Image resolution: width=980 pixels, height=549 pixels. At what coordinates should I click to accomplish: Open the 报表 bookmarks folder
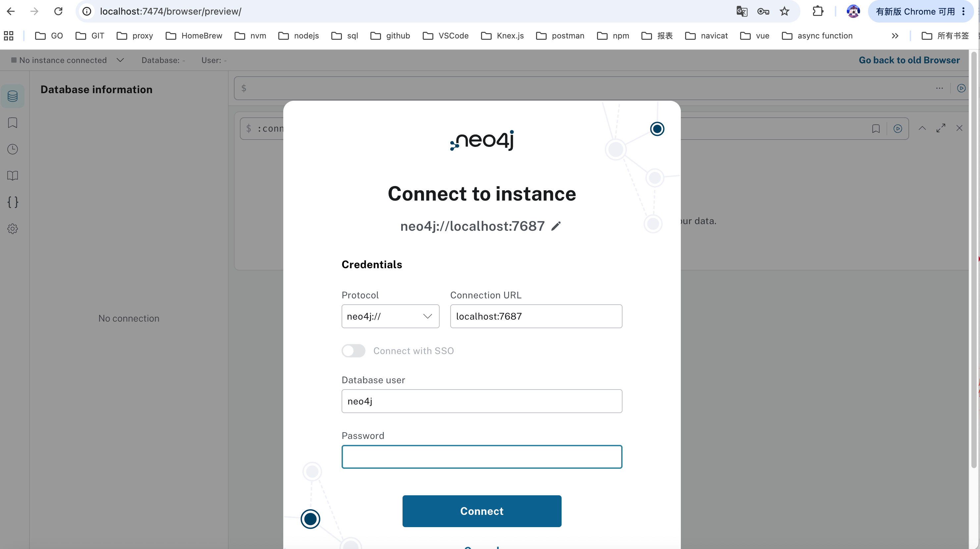(x=657, y=36)
